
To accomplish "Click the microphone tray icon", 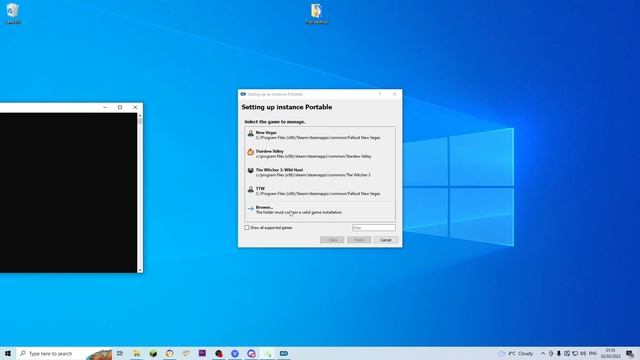I will (x=559, y=353).
